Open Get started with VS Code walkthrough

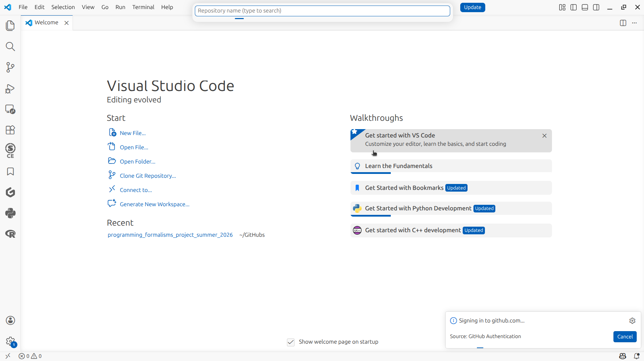(x=451, y=141)
